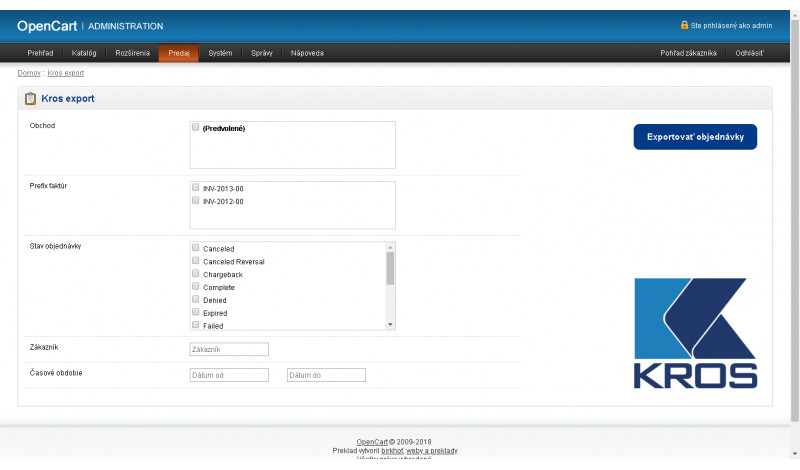Screen dimensions: 800x470
Task: Click the lock icon beside login status
Action: 684,25
